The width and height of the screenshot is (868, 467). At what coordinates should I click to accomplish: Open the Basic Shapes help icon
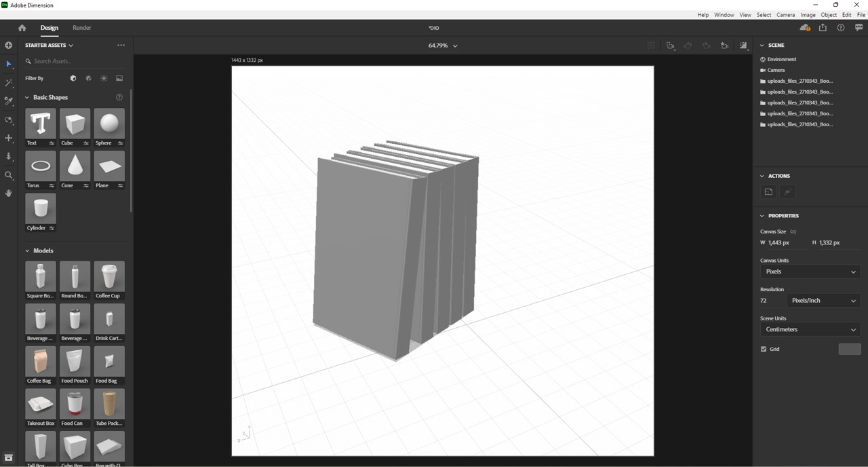[119, 97]
